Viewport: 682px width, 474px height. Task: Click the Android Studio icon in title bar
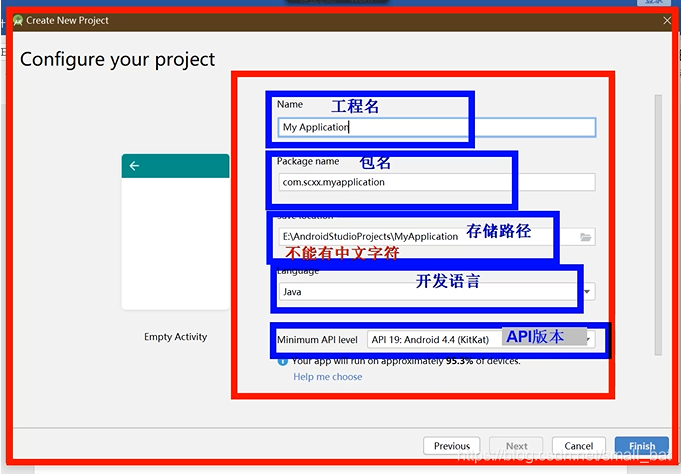(x=18, y=20)
